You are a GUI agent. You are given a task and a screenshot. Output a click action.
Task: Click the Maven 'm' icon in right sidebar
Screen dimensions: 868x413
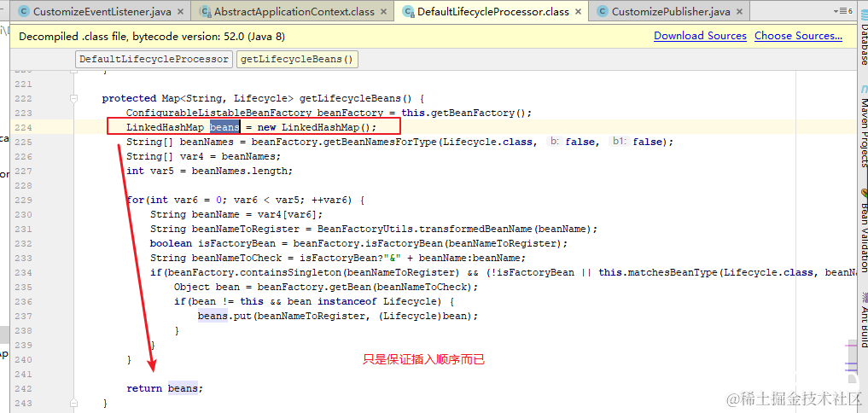(x=864, y=89)
